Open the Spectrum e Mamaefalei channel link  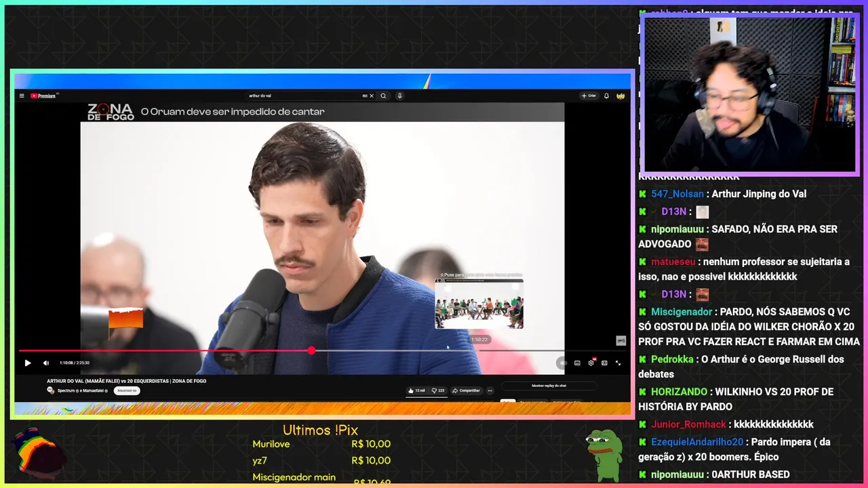point(81,390)
